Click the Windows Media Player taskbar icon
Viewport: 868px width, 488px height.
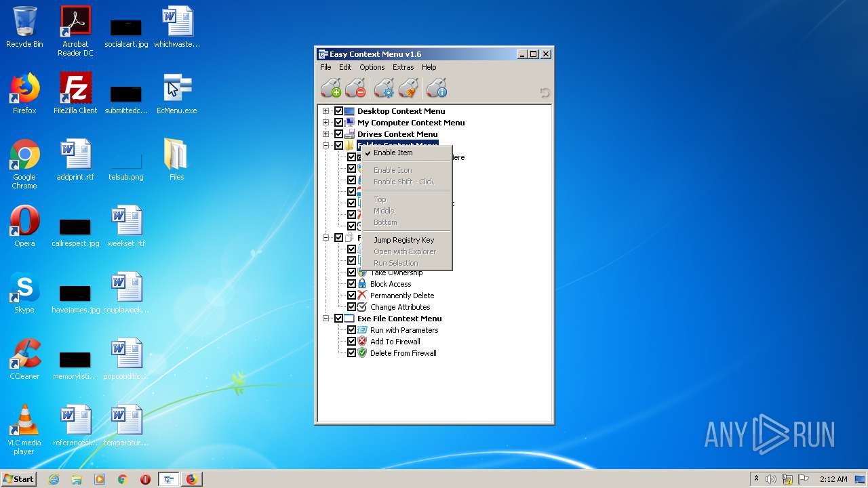[99, 479]
